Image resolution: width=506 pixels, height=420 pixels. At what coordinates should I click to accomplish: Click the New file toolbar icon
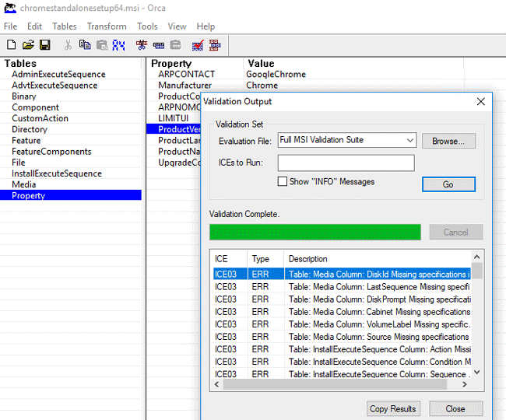(x=11, y=45)
